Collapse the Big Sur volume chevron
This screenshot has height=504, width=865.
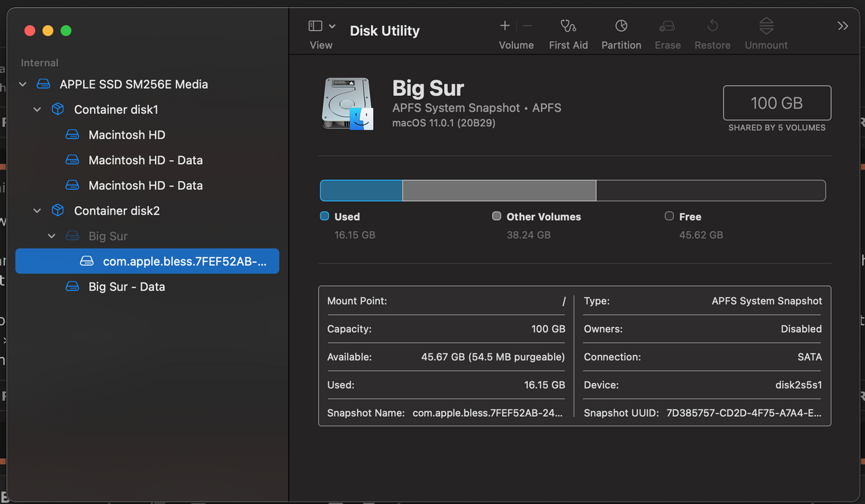pyautogui.click(x=52, y=236)
